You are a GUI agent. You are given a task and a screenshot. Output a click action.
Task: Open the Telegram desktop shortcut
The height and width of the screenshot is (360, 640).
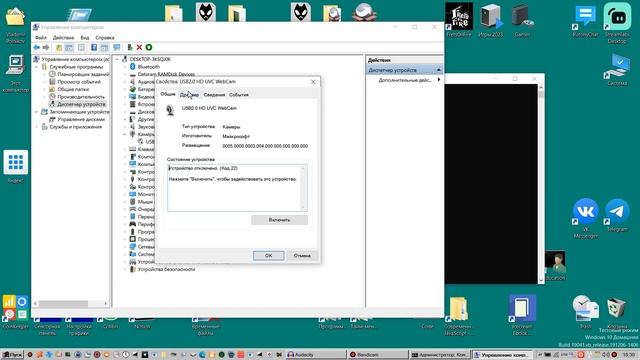click(617, 215)
